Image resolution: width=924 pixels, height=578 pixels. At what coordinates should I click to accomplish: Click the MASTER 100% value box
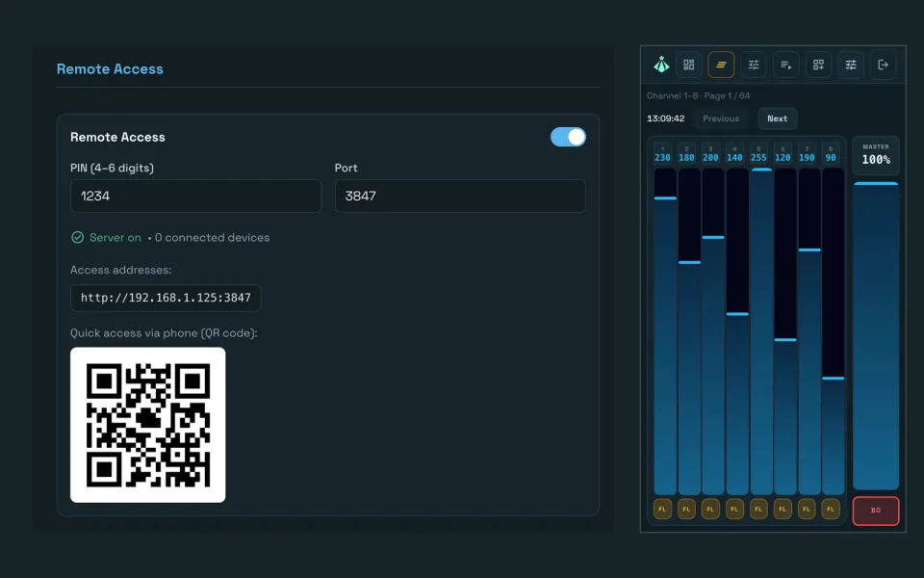pyautogui.click(x=876, y=155)
